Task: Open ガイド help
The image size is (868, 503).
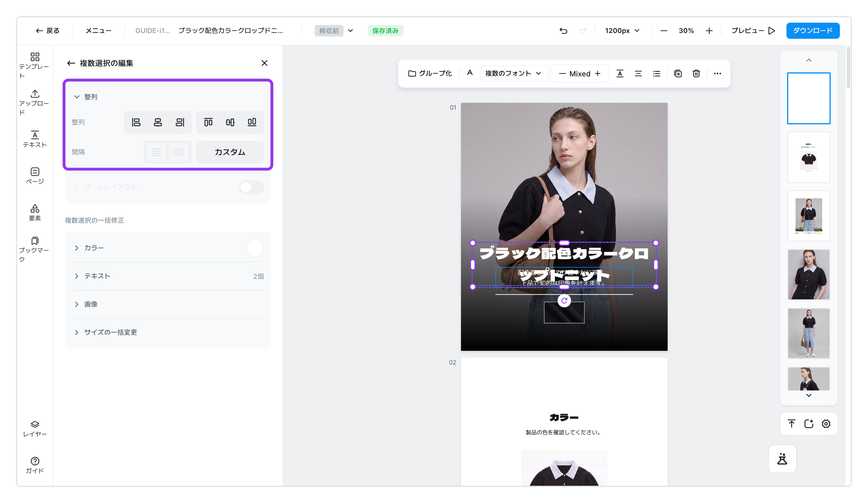Action: click(35, 465)
